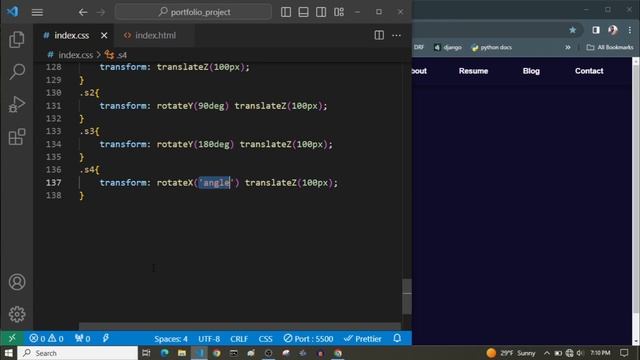
Task: Toggle the primary side bar layout icon
Action: click(286, 12)
